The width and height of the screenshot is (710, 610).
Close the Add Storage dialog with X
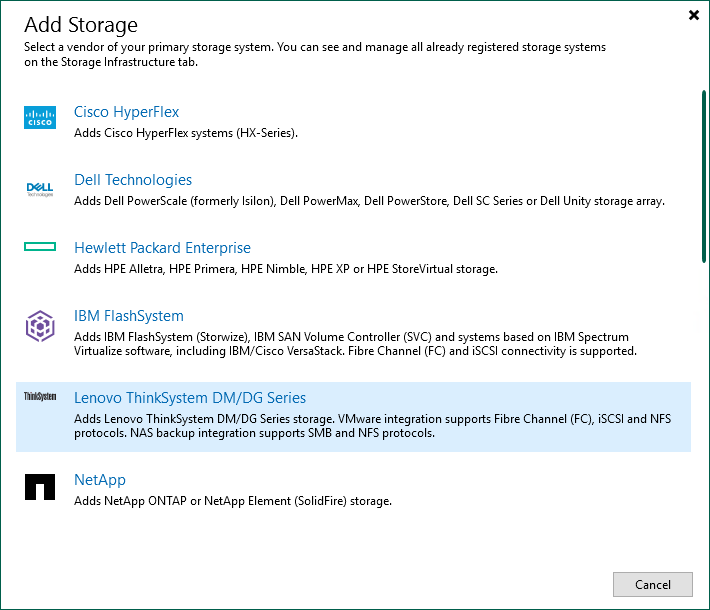[694, 15]
